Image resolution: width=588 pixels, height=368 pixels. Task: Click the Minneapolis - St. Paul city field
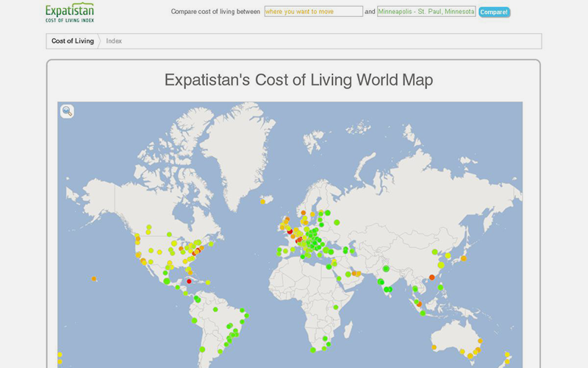tap(426, 12)
